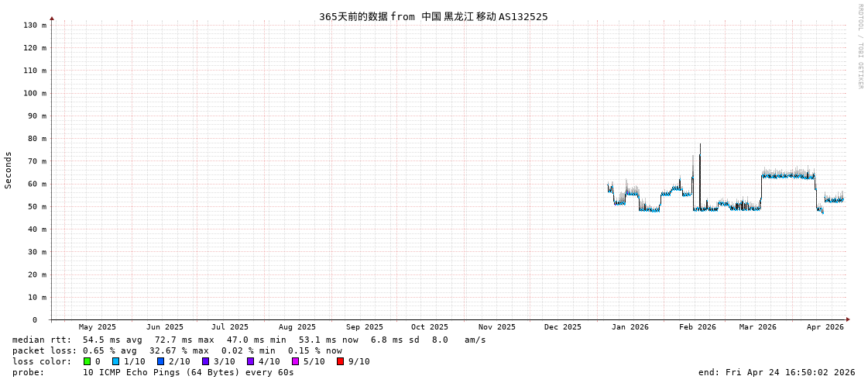Click the green 0 loss color swatch
Screen dimensions: 868x383
tap(87, 361)
